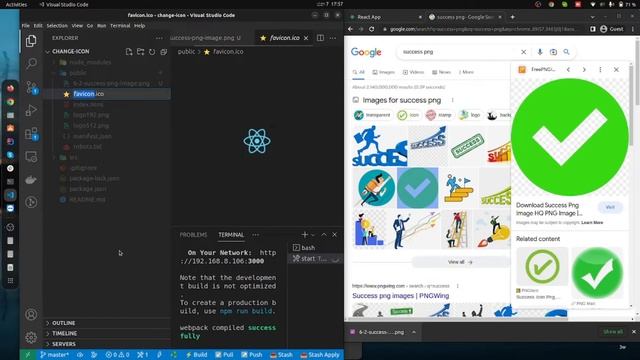Reload the Chrome page

pyautogui.click(x=371, y=29)
